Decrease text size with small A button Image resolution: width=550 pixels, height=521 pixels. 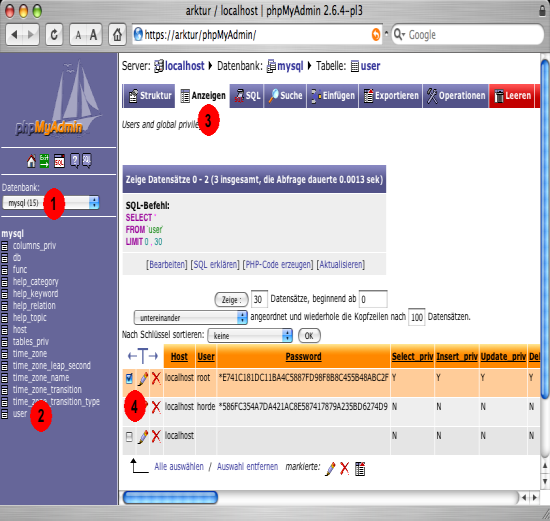pyautogui.click(x=78, y=35)
